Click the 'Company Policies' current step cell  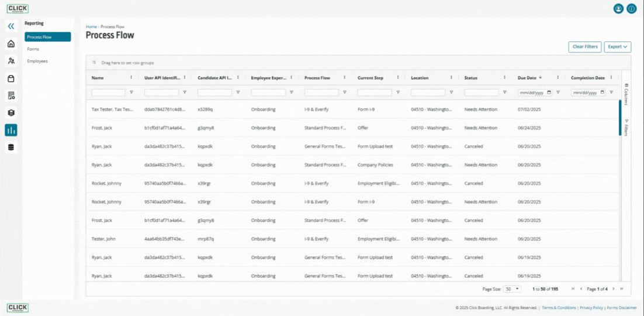click(x=375, y=165)
